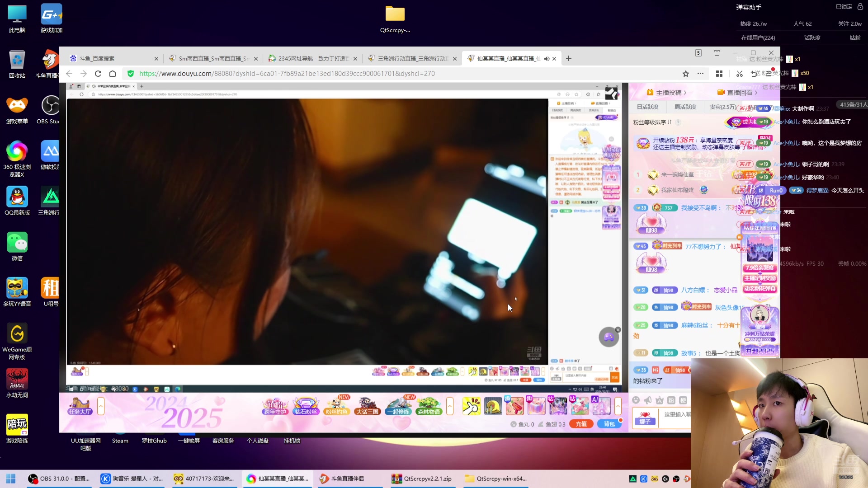The width and height of the screenshot is (868, 488).
Task: Click the browser back arrow
Action: point(69,73)
